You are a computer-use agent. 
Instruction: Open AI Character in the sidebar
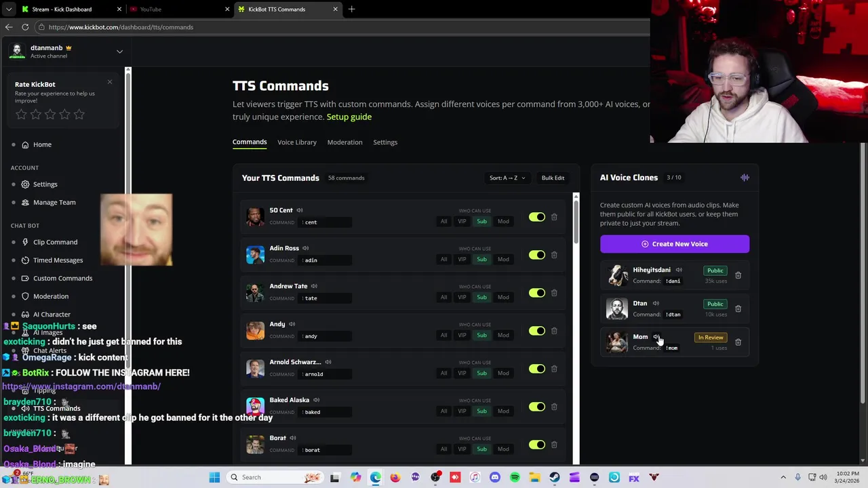tap(52, 314)
